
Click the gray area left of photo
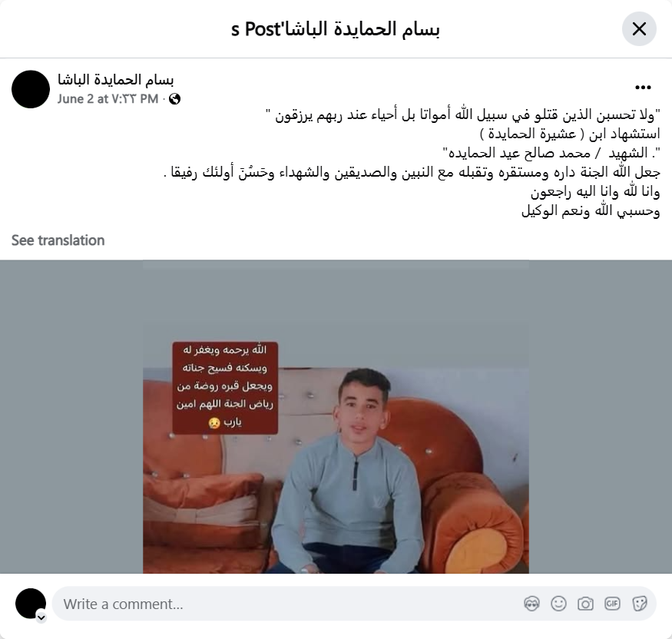pyautogui.click(x=71, y=416)
